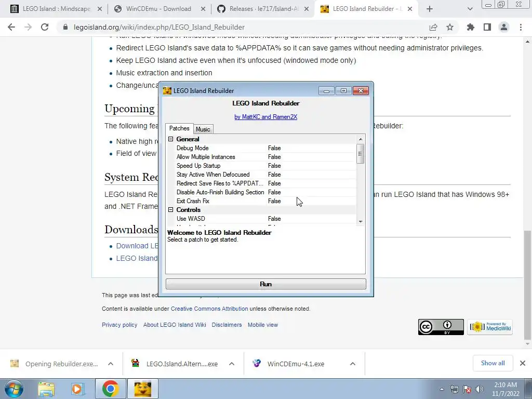Click the site lock icon in address bar
Viewport: 532px width, 399px height.
coord(65,27)
